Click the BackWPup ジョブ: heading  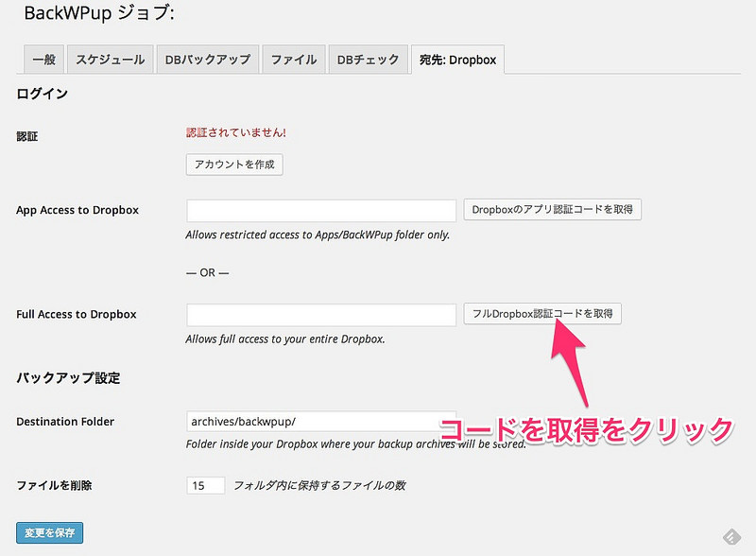[99, 13]
